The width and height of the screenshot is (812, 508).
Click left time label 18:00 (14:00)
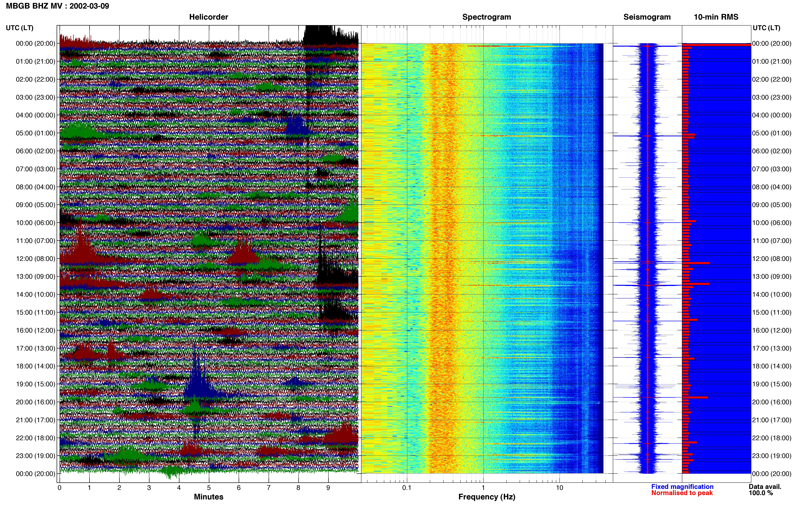coord(36,366)
